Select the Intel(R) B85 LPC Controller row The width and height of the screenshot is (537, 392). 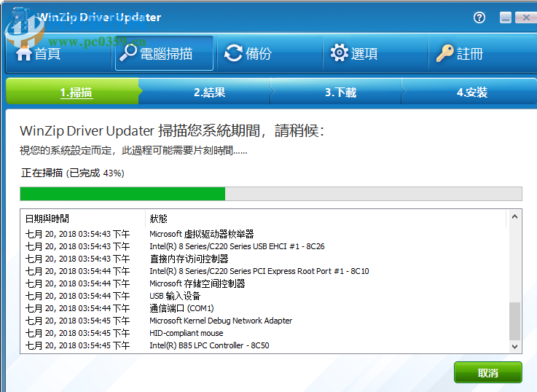[264, 345]
